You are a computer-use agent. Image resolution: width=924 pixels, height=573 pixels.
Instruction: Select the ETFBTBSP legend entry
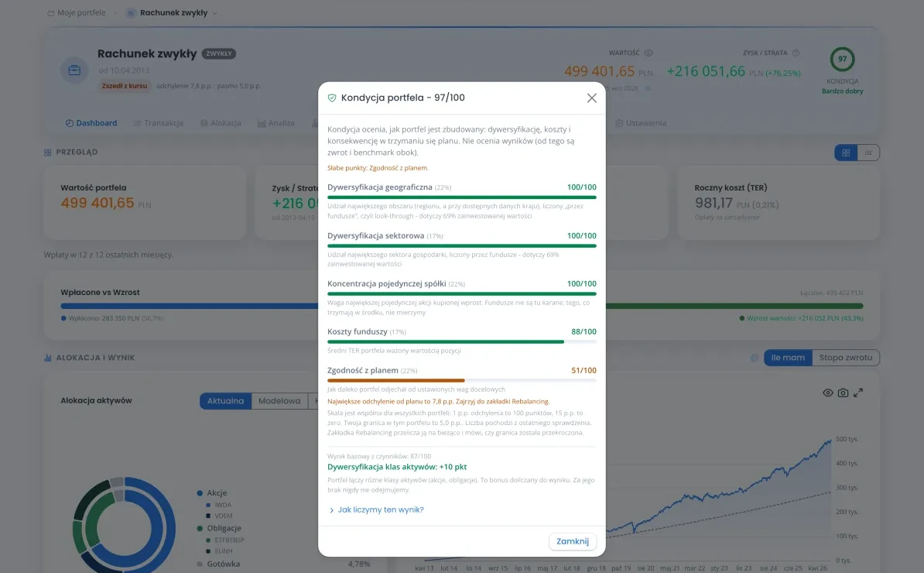225,540
